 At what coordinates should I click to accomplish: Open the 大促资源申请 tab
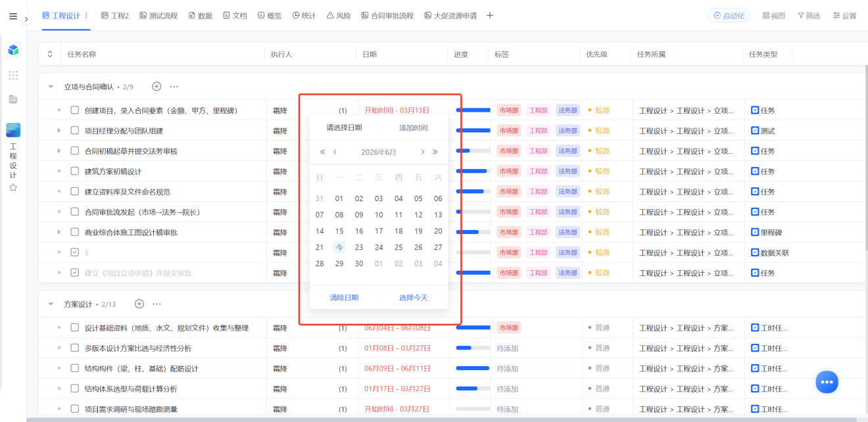[x=450, y=16]
